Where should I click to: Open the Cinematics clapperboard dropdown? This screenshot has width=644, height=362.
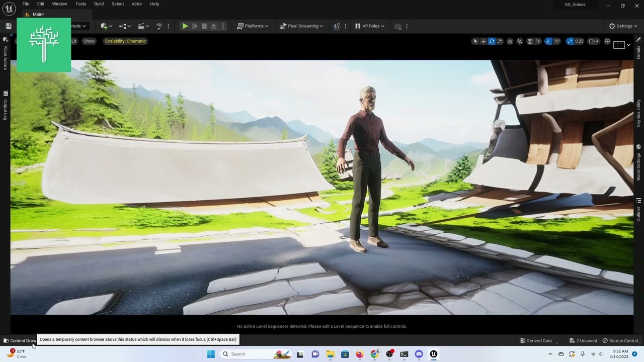(143, 26)
